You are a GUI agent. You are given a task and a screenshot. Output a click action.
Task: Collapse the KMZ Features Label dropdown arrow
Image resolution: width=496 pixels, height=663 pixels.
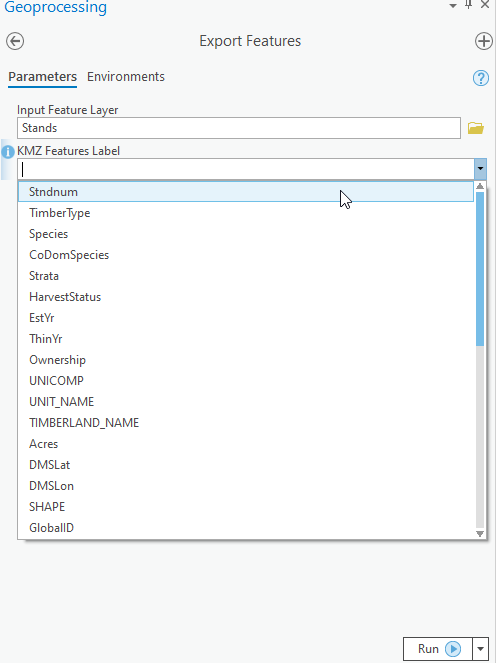coord(480,169)
